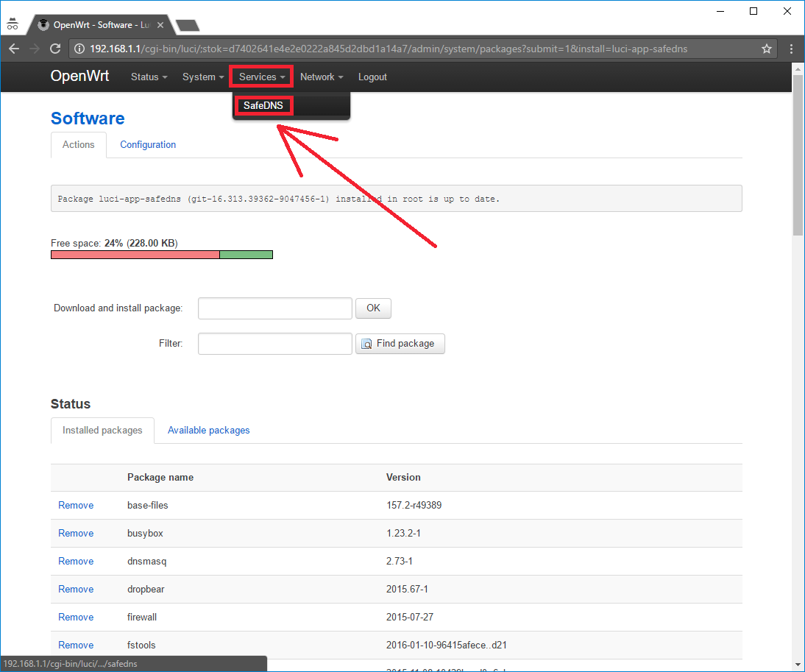Log out via the Logout link
Image resolution: width=805 pixels, height=672 pixels.
click(372, 77)
